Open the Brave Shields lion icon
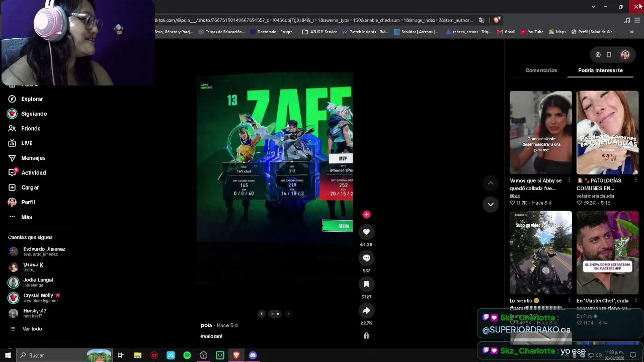 497,20
